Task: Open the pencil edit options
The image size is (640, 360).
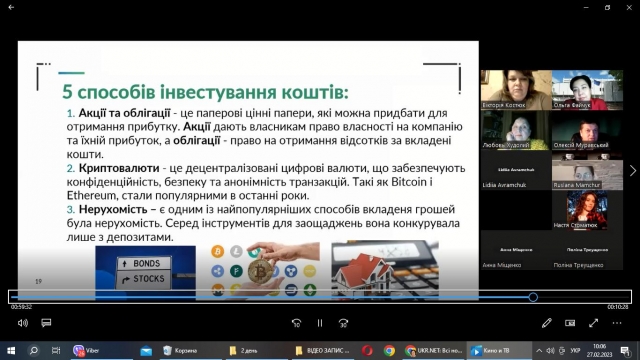Action: [x=547, y=323]
